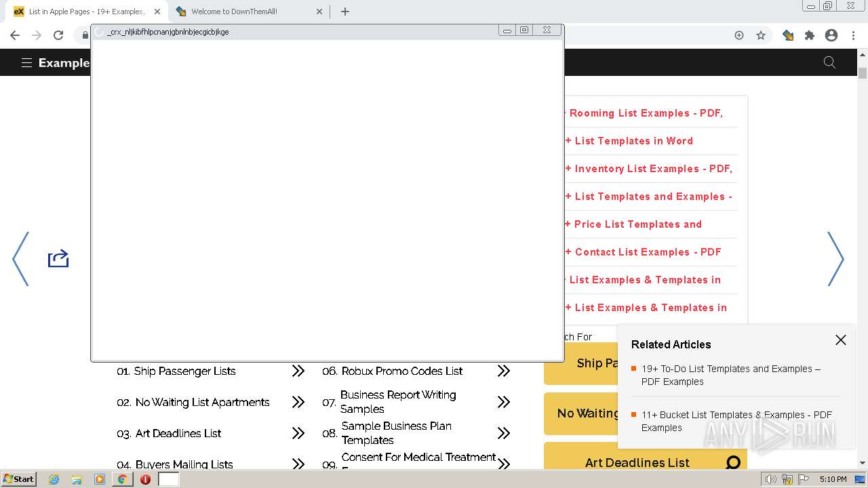Click the Action Center flag tray icon

[x=804, y=479]
